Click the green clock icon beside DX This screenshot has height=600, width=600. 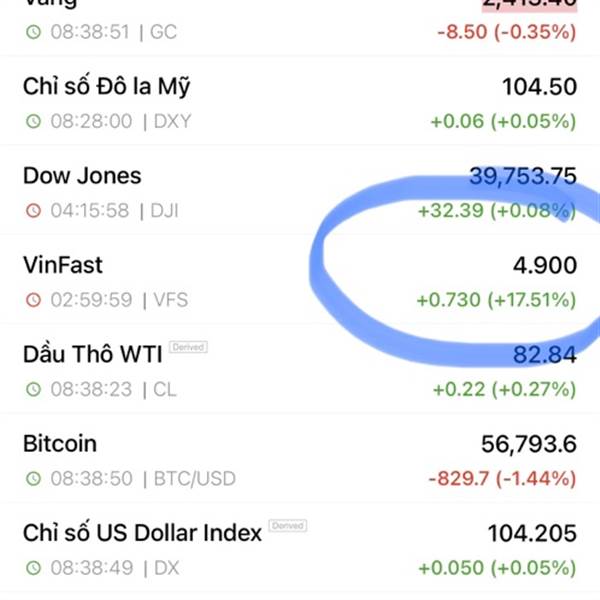33,567
